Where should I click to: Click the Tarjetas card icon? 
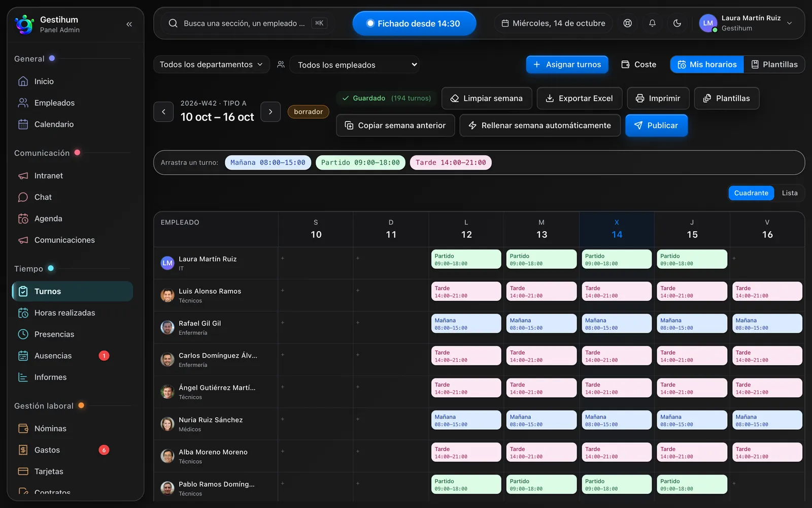click(23, 471)
